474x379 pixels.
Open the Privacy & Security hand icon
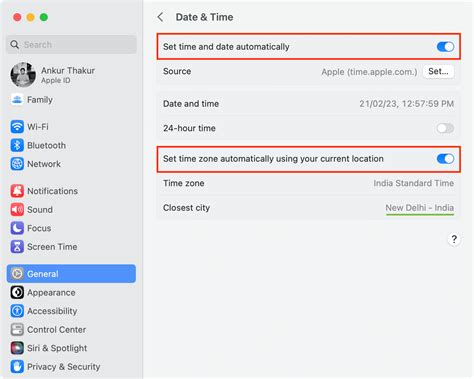(x=17, y=367)
